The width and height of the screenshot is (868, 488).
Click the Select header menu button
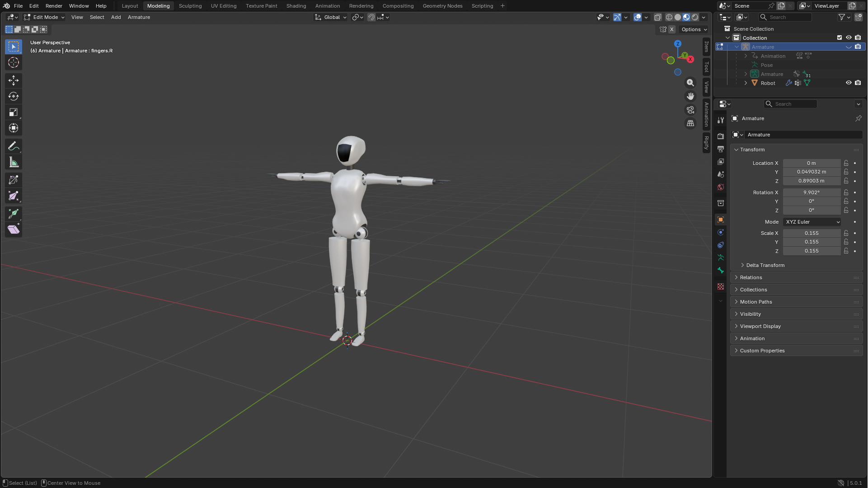pyautogui.click(x=97, y=17)
